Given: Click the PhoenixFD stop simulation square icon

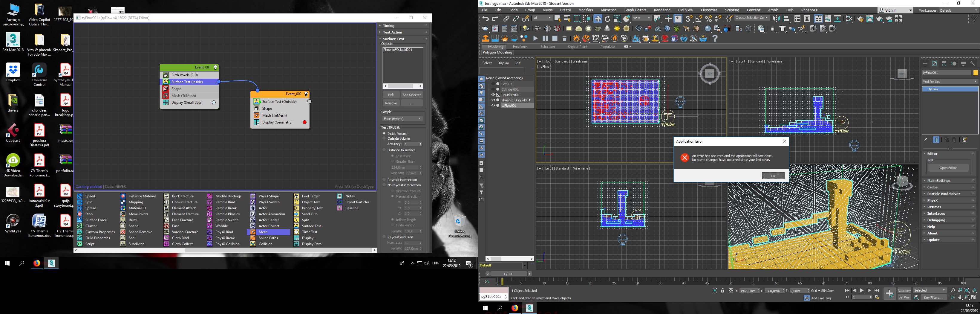Looking at the screenshot, I should point(555,39).
